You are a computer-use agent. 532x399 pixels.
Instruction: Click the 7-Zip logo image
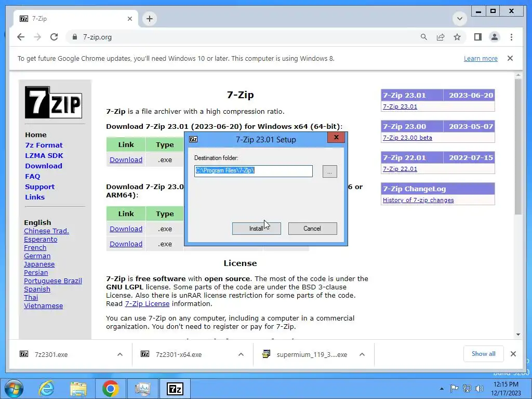point(54,102)
